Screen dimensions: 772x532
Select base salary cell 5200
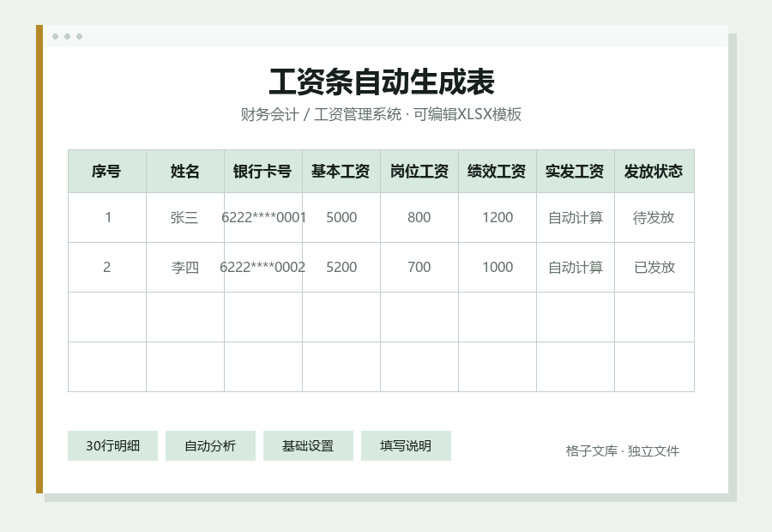341,268
